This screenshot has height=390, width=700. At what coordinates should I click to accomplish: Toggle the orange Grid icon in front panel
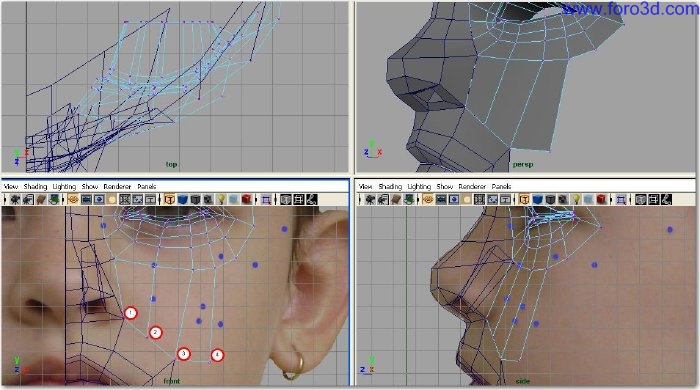(73, 199)
